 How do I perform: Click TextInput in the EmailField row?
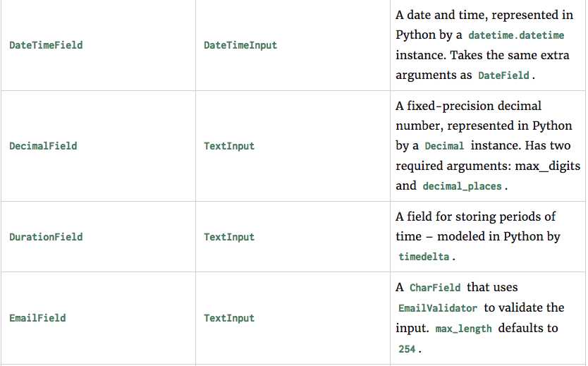point(229,318)
